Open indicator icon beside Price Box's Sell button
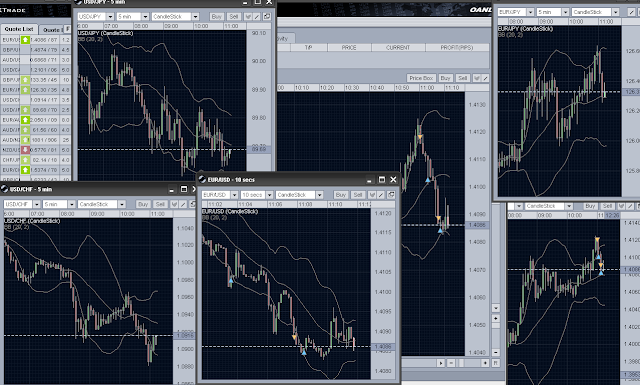This screenshot has width=640, height=385. [x=476, y=78]
